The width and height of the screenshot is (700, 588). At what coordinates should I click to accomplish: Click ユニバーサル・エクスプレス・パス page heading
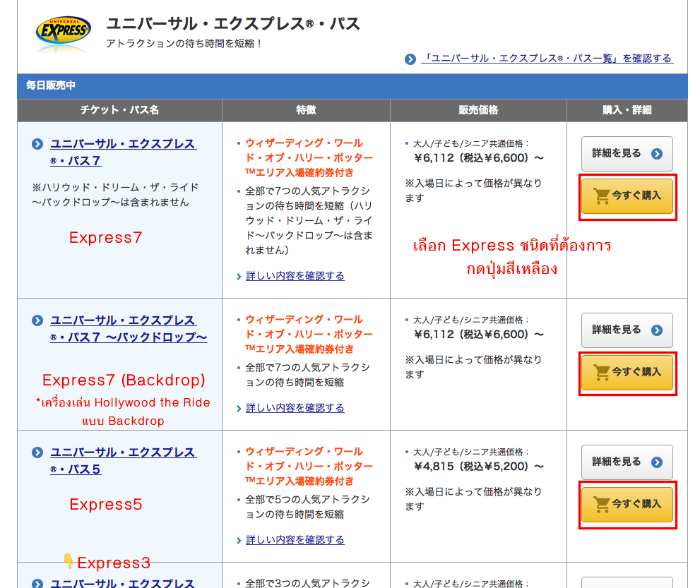(x=232, y=23)
